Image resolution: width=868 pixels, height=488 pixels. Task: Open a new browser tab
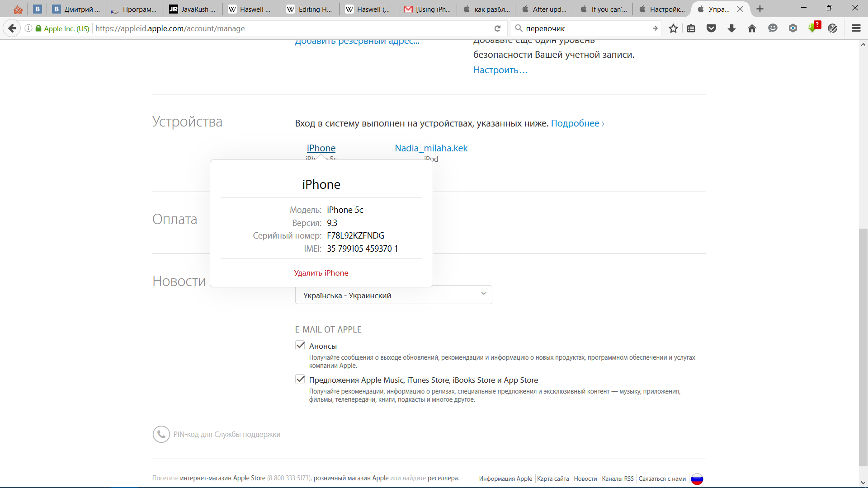pyautogui.click(x=760, y=9)
